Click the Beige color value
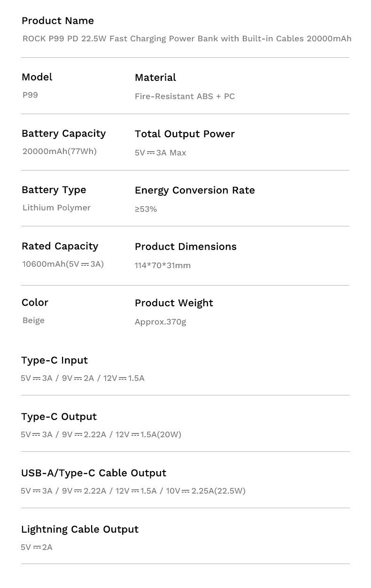This screenshot has width=371, height=588. tap(34, 320)
